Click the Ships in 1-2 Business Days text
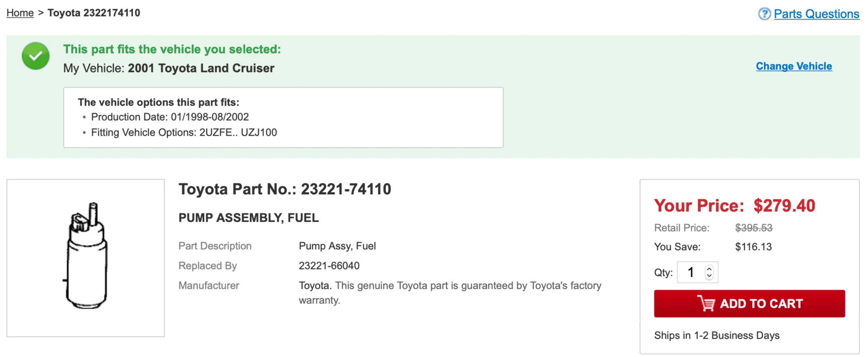 (717, 335)
